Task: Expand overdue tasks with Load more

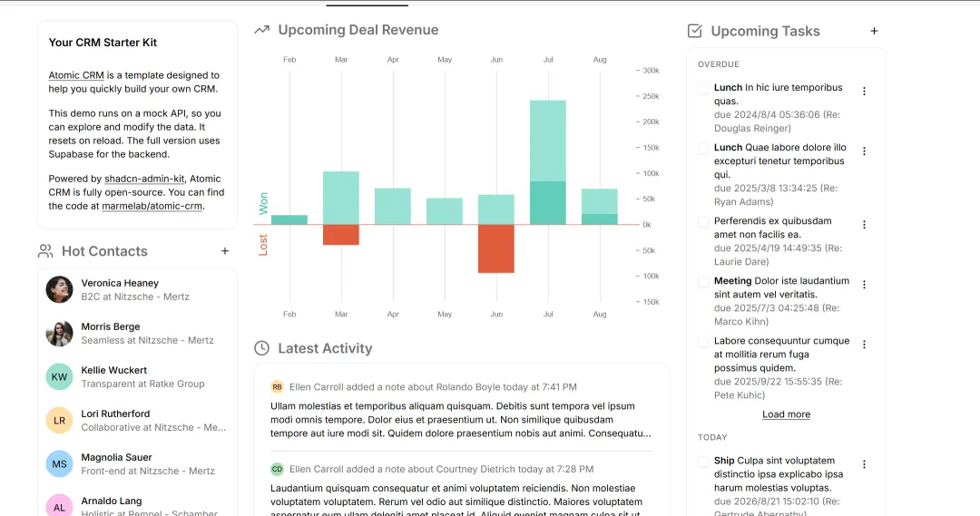Action: coord(786,414)
